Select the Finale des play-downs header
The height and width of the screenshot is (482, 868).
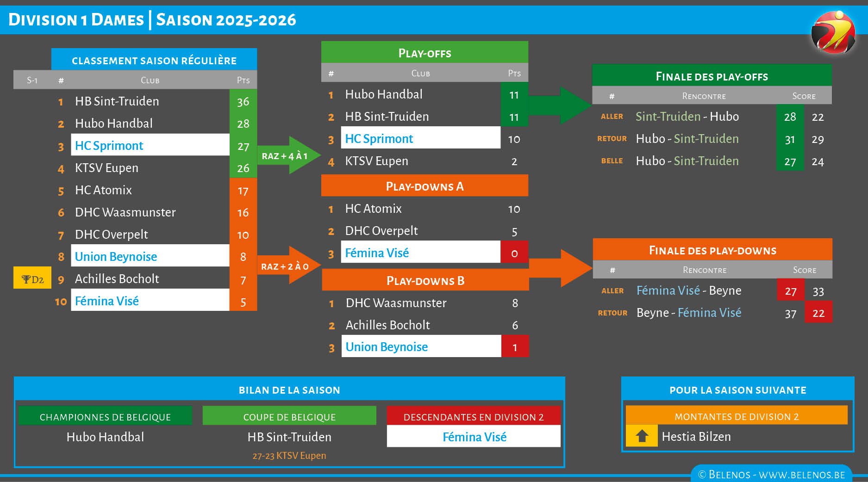pos(712,250)
